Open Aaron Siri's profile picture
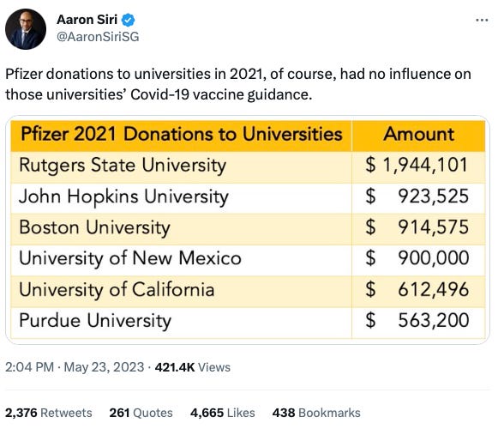This screenshot has width=504, height=435. pos(26,29)
